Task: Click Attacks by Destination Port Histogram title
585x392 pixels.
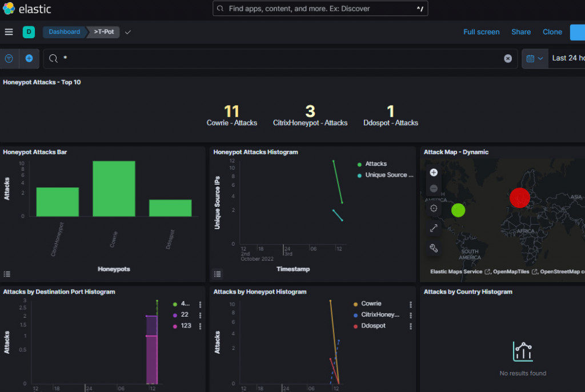Action: pyautogui.click(x=59, y=291)
